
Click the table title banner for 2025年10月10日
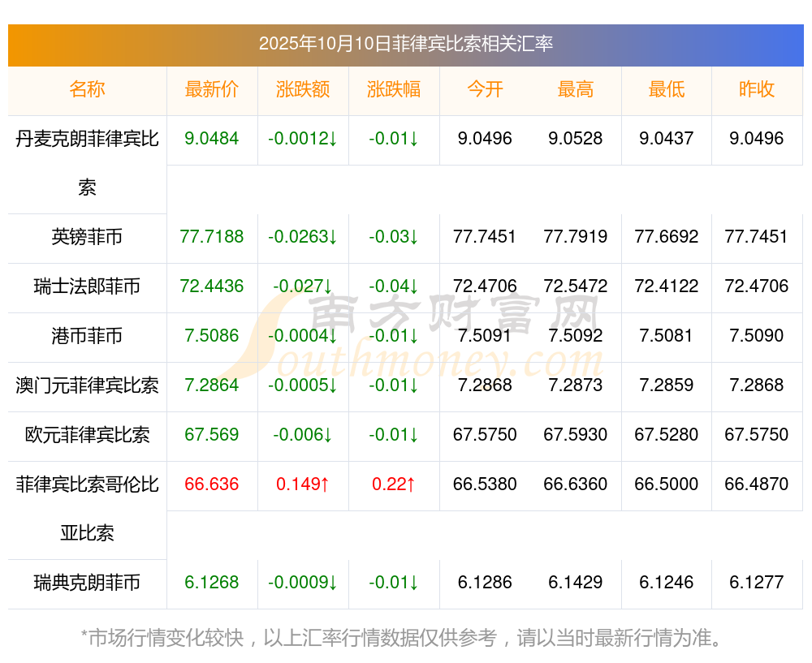406,44
